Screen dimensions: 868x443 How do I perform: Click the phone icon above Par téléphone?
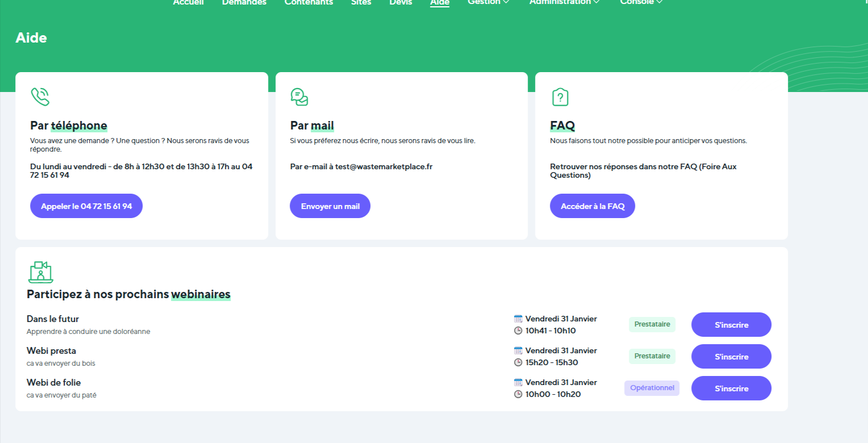[40, 97]
